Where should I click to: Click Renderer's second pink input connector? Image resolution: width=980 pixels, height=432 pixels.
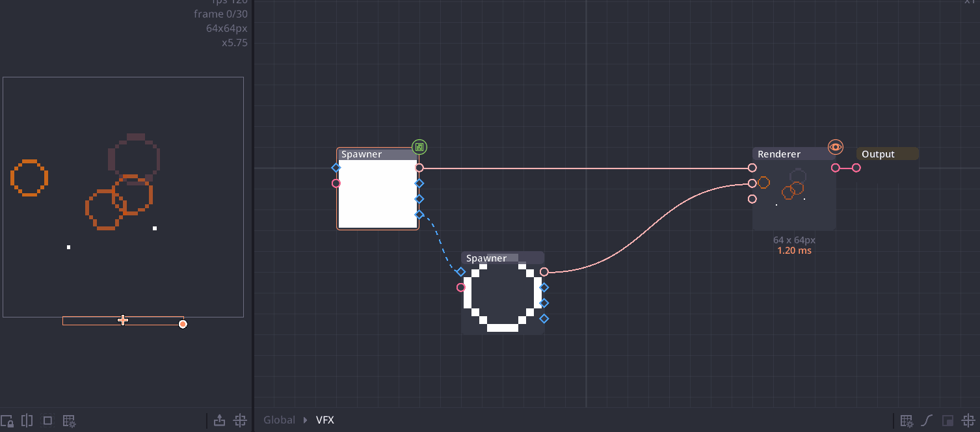(752, 183)
